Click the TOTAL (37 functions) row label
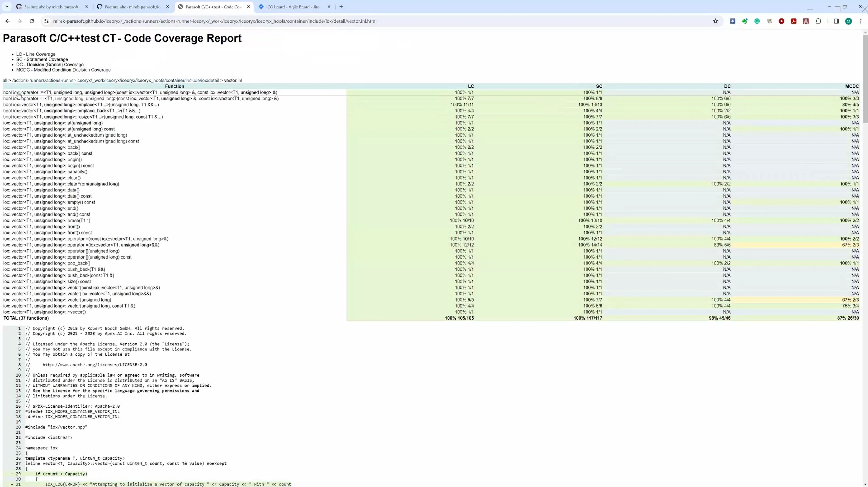This screenshot has height=487, width=868. coord(26,318)
